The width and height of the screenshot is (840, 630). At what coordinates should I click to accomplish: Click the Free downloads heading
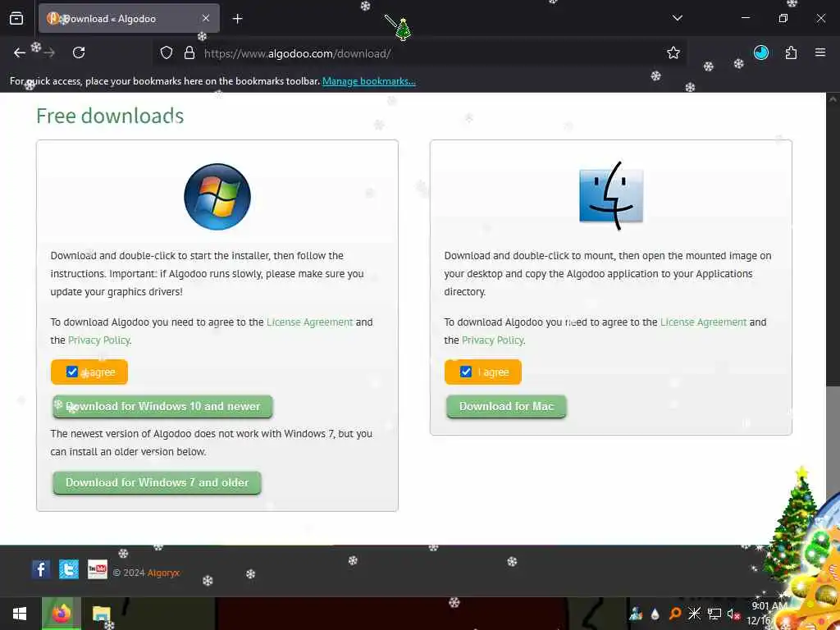111,116
